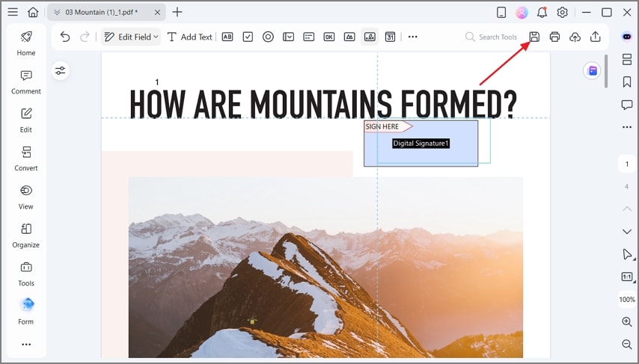This screenshot has height=364, width=639.
Task: Open the Convert sidebar section
Action: click(26, 158)
